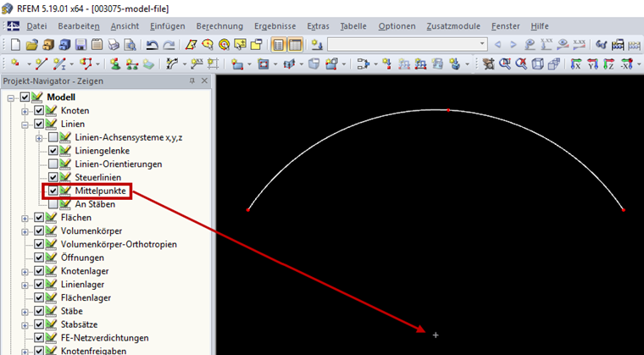Select the Volumenkörper-Orthotropien tree item

point(119,245)
